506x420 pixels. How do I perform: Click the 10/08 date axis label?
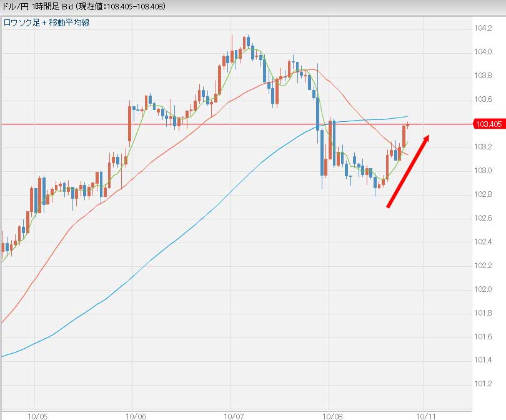[x=332, y=416]
